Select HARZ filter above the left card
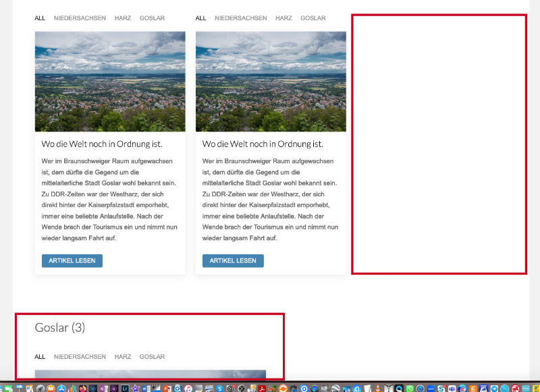The height and width of the screenshot is (392, 540). pos(123,18)
